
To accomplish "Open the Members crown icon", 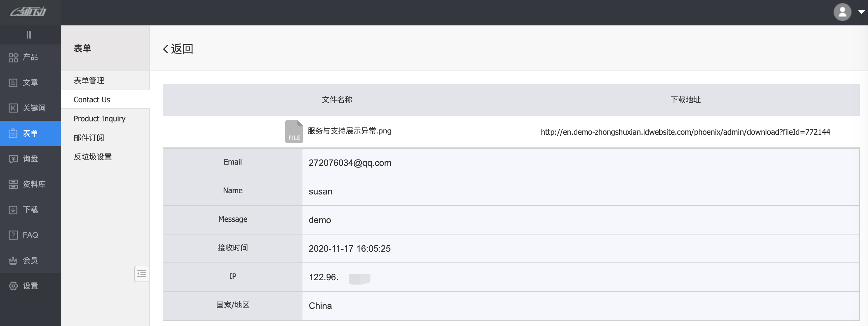I will (13, 261).
